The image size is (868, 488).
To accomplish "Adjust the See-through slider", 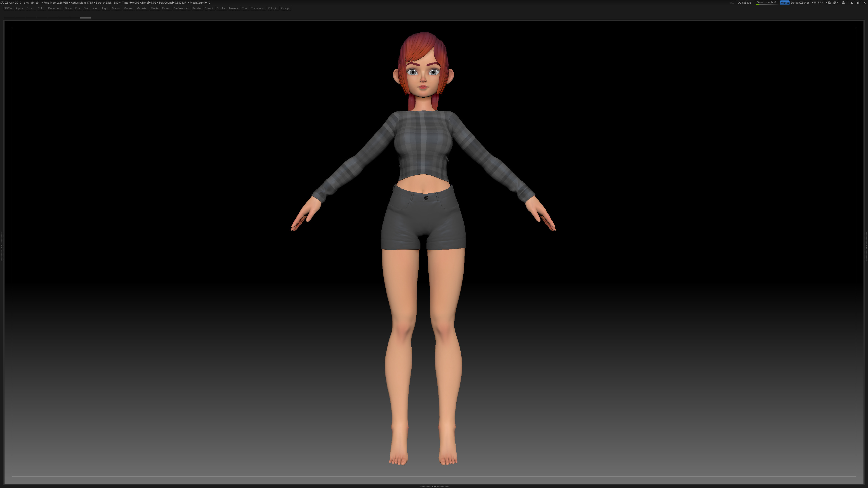I will coord(766,3).
